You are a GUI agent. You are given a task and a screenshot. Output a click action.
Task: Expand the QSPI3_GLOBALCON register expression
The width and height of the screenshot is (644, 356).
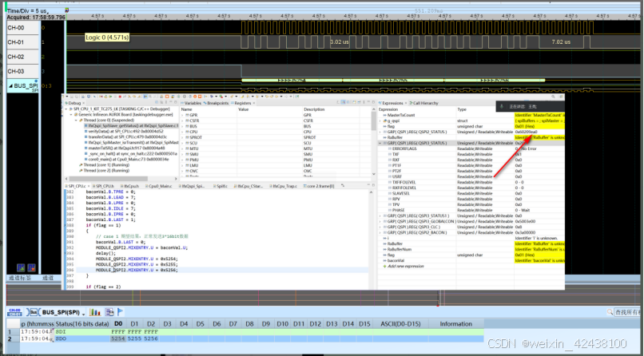380,221
